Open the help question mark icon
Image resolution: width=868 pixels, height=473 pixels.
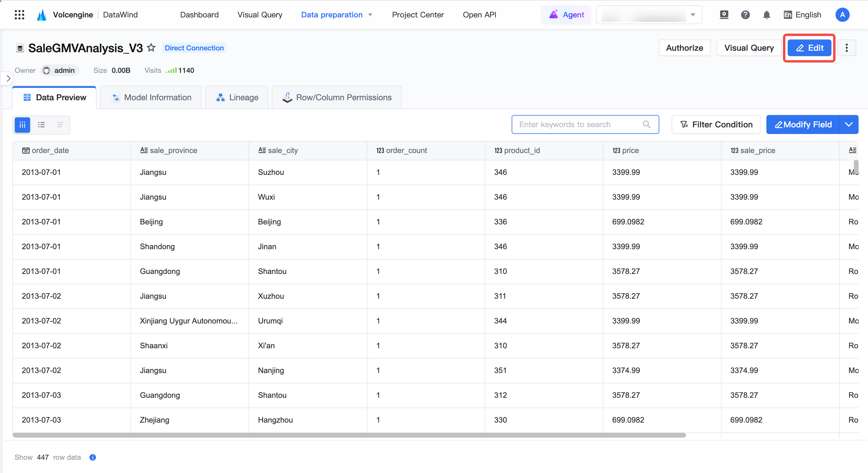(745, 15)
